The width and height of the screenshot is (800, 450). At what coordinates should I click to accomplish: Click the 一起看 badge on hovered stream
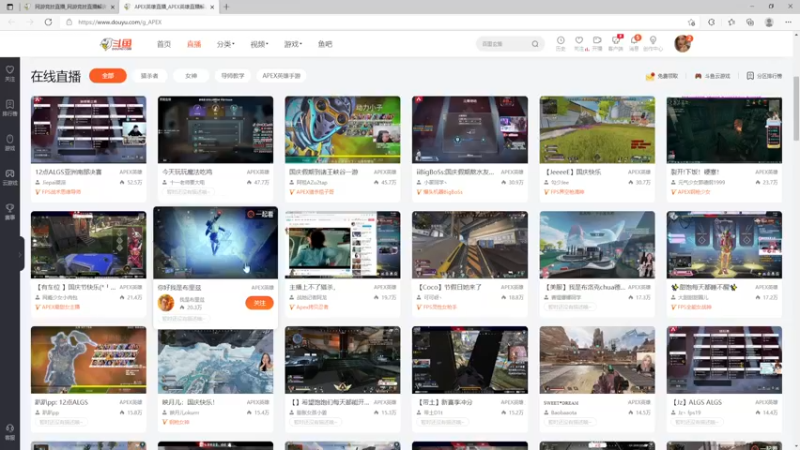pyautogui.click(x=260, y=214)
